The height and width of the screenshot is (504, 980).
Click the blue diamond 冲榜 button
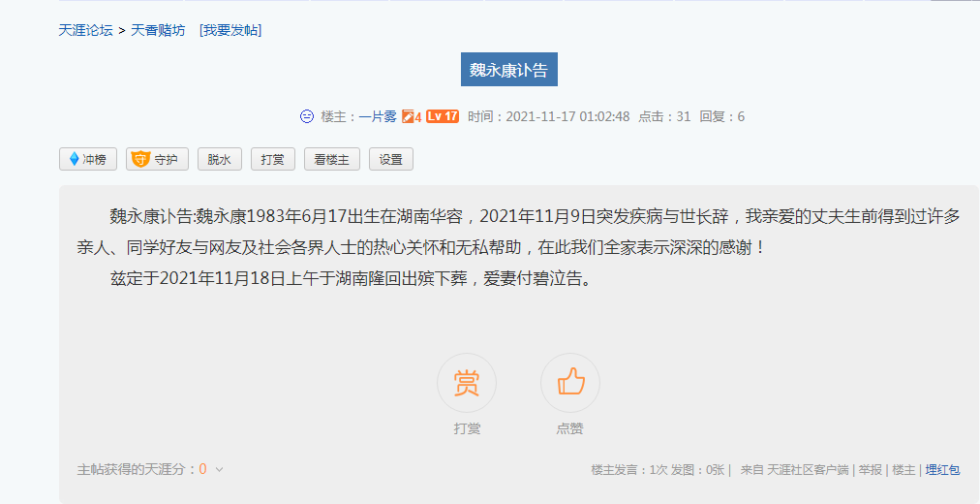point(88,160)
